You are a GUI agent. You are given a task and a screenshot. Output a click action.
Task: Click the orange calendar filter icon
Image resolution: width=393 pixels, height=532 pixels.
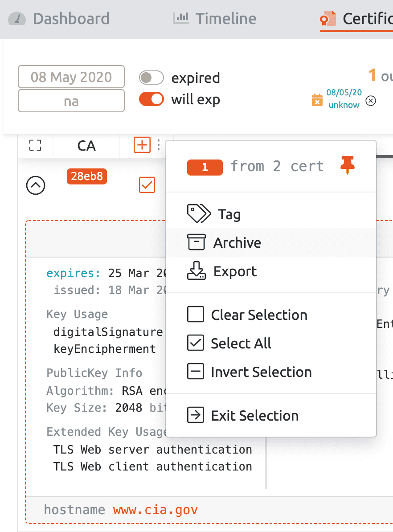pos(317,100)
